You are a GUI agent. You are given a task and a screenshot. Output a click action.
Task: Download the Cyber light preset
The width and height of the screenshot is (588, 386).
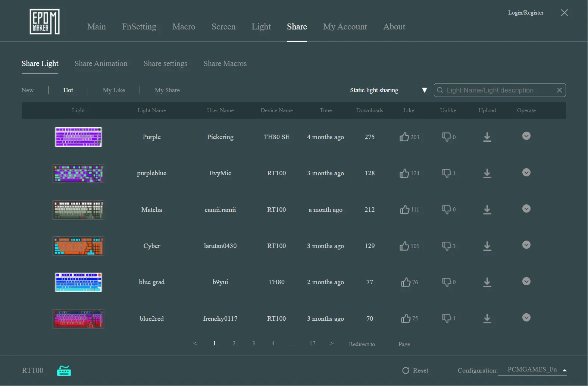[487, 246]
